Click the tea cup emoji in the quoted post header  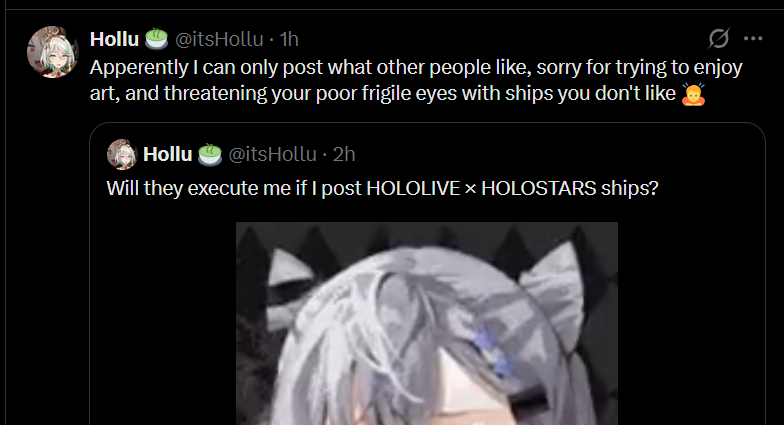210,154
